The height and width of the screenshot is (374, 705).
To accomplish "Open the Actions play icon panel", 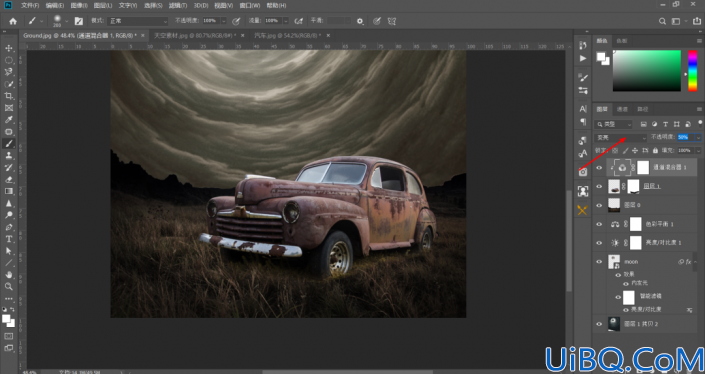I will tap(583, 58).
